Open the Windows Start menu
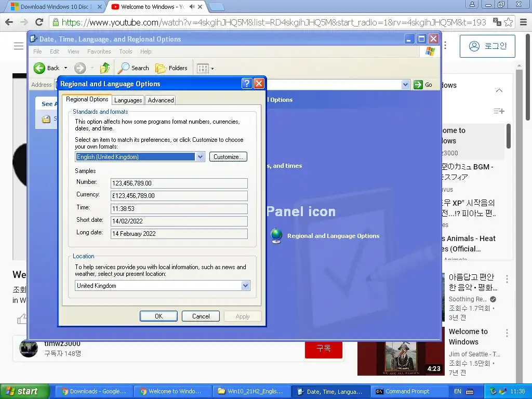The width and height of the screenshot is (532, 399). 24,391
